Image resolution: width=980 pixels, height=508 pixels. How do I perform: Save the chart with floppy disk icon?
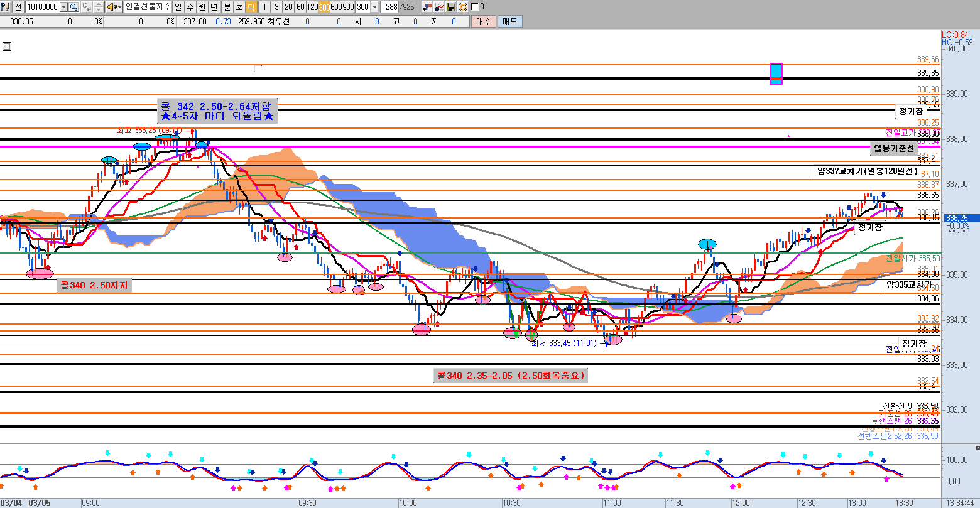(x=450, y=7)
